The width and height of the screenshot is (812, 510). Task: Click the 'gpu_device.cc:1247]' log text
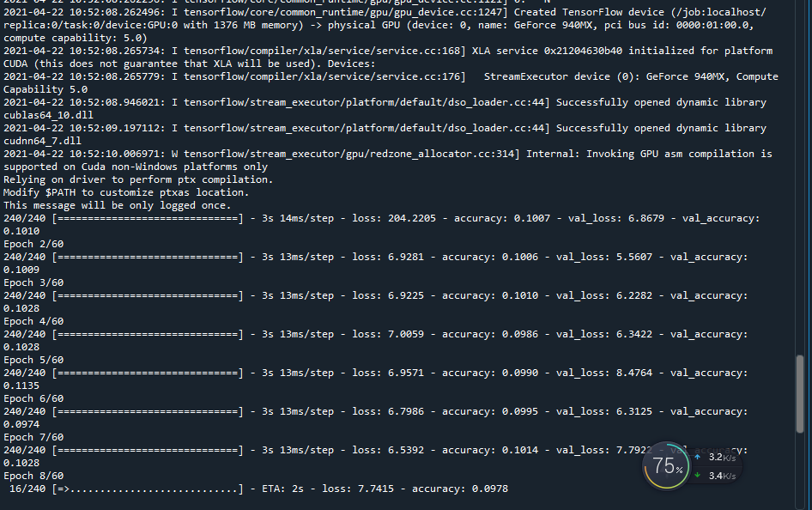(451, 12)
